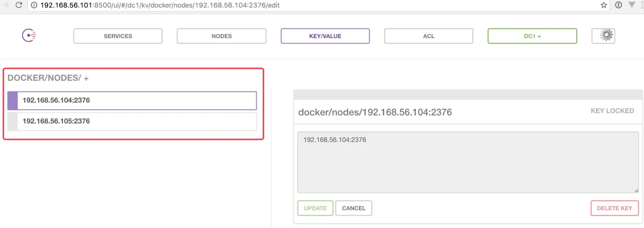
Task: Click the UPDATE button
Action: coord(315,208)
